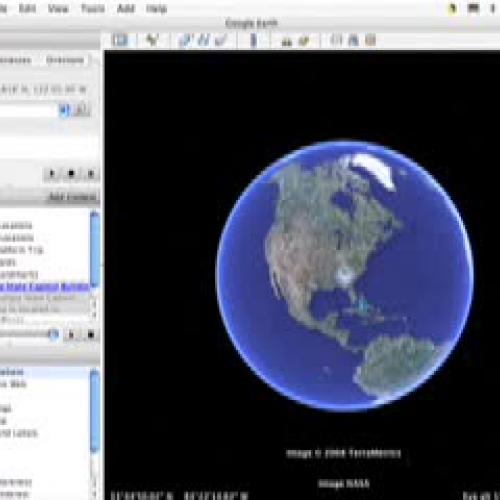Toggle the sidebar with the toolbar icon
The width and height of the screenshot is (500, 500).
click(x=120, y=41)
